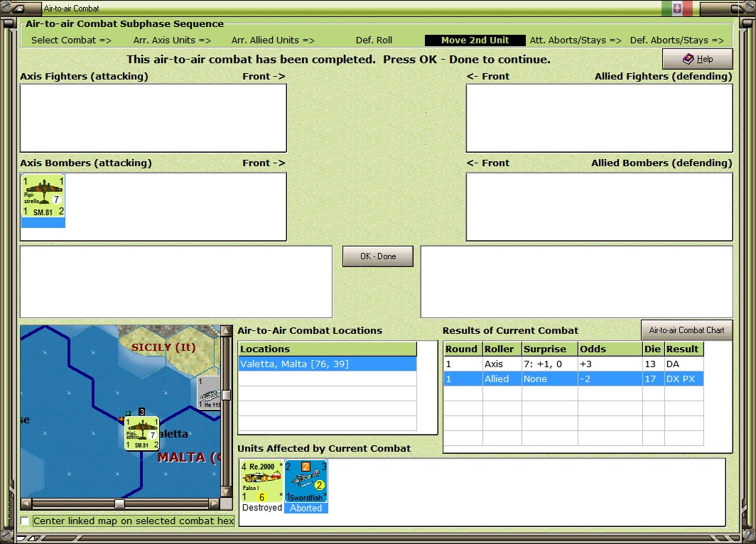Image resolution: width=756 pixels, height=544 pixels.
Task: Click the Italian flag icon in title bar
Action: coord(677,9)
